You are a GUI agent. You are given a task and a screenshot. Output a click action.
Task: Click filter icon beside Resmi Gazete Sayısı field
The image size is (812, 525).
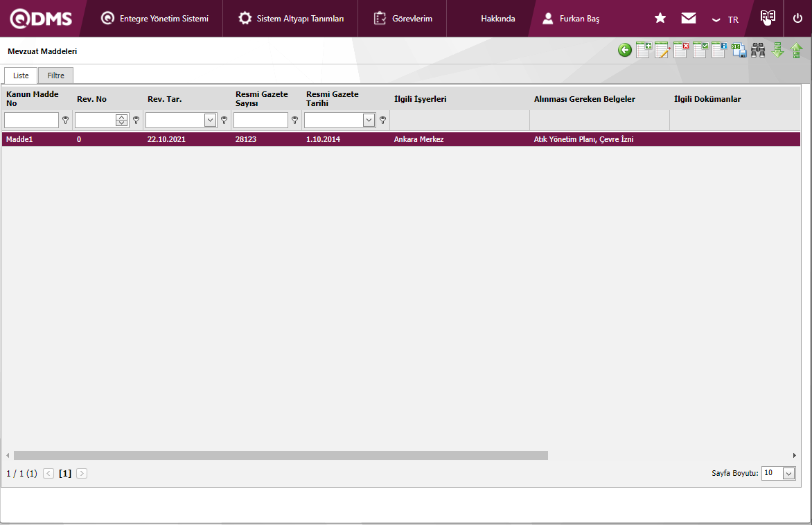294,120
